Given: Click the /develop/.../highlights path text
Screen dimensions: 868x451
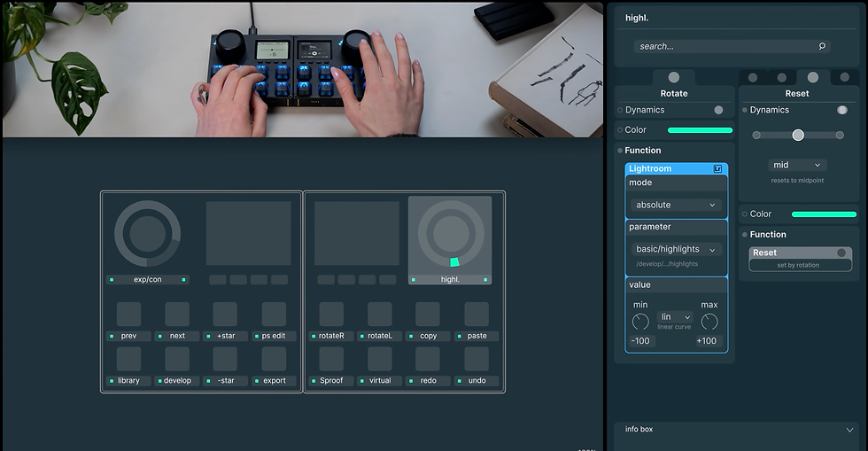Looking at the screenshot, I should [667, 264].
